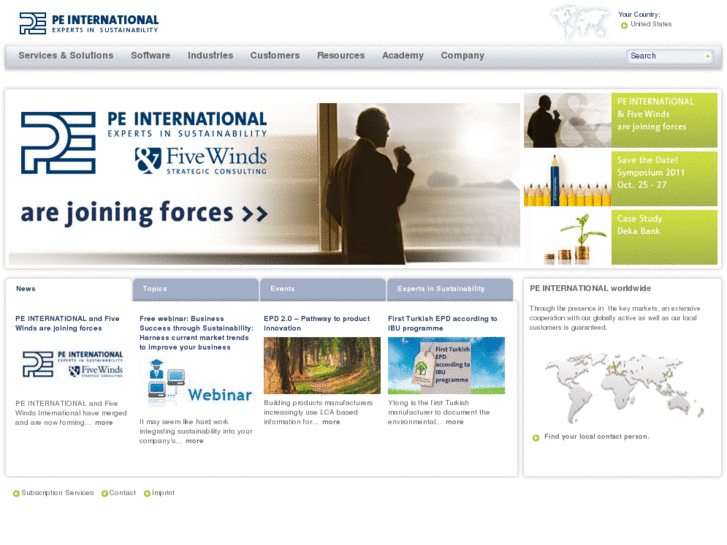727x545 pixels.
Task: Click 'PE INTERNATIONAL worldwide' heading
Action: click(590, 289)
